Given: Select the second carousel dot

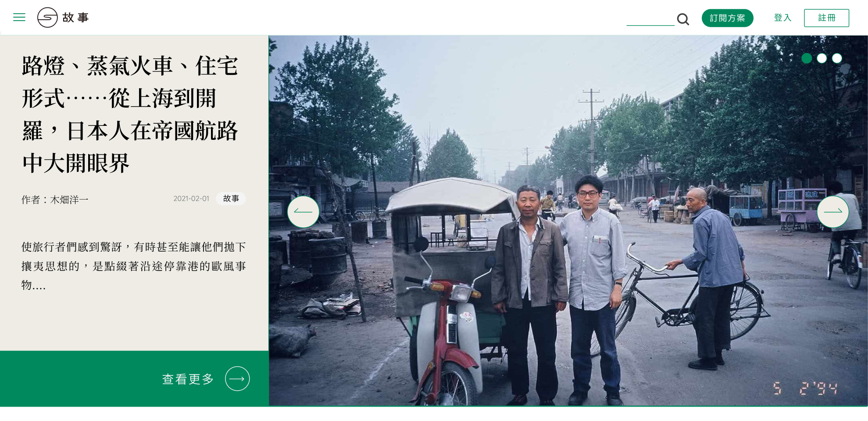Looking at the screenshot, I should (x=822, y=58).
